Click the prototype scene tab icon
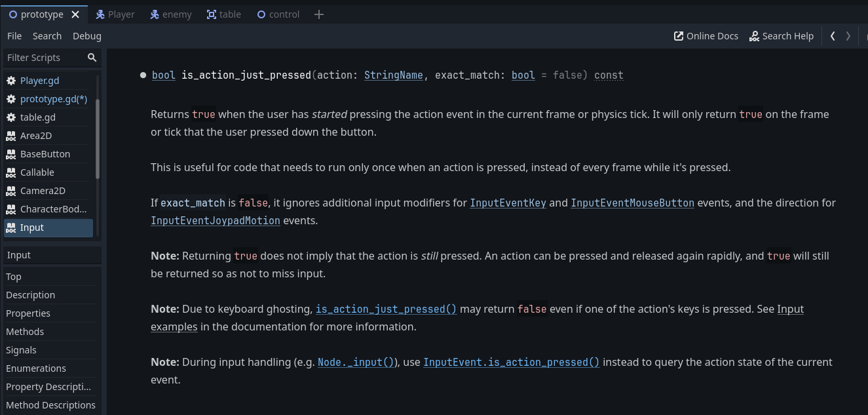868x415 pixels. (13, 14)
